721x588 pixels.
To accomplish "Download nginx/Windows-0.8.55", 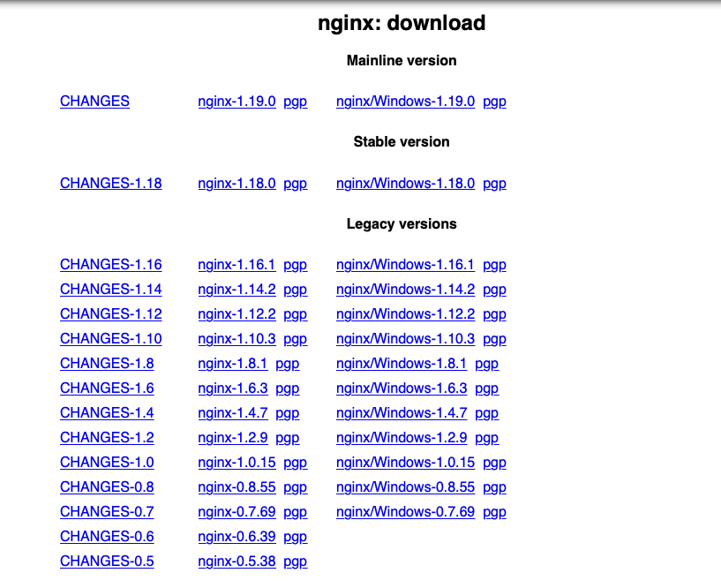I will pos(405,487).
